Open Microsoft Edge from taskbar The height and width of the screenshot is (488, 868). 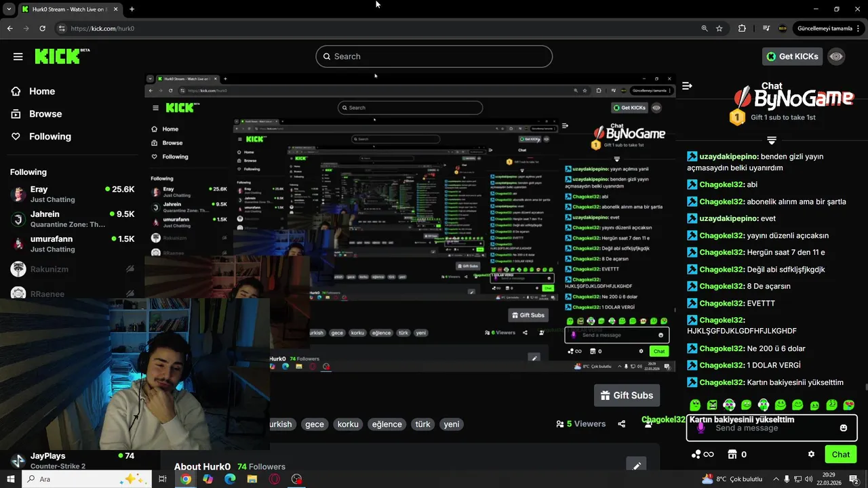(x=230, y=479)
